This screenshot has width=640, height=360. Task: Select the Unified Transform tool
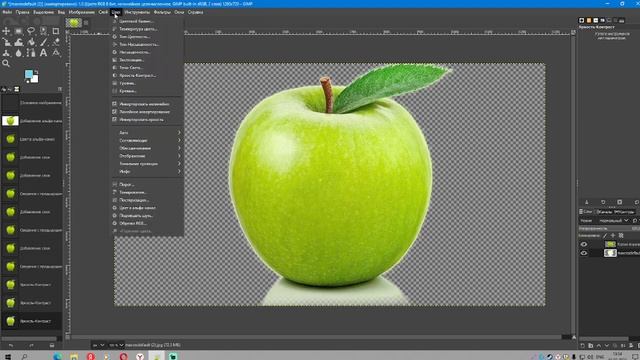pos(6,42)
